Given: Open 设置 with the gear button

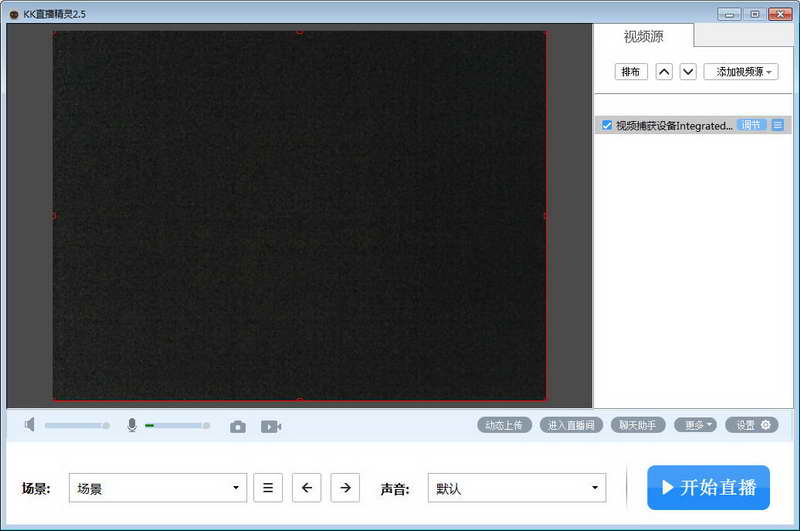Looking at the screenshot, I should (x=752, y=425).
